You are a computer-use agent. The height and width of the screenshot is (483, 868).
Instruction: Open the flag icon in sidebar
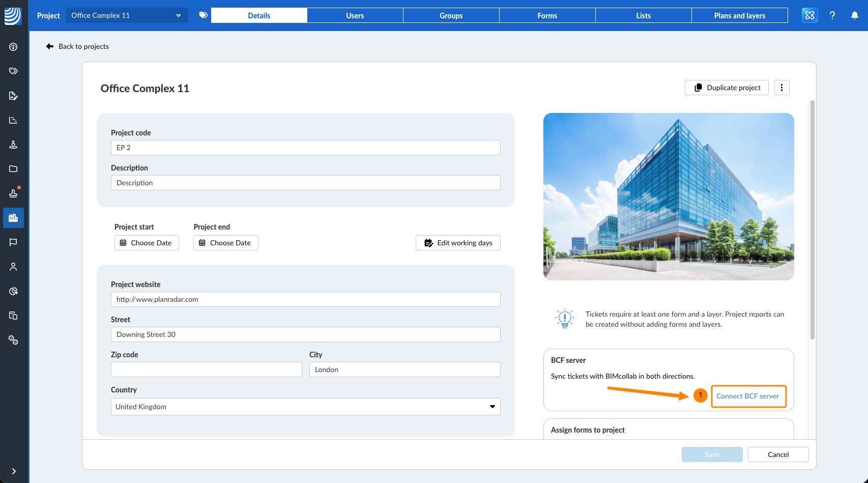pyautogui.click(x=13, y=242)
